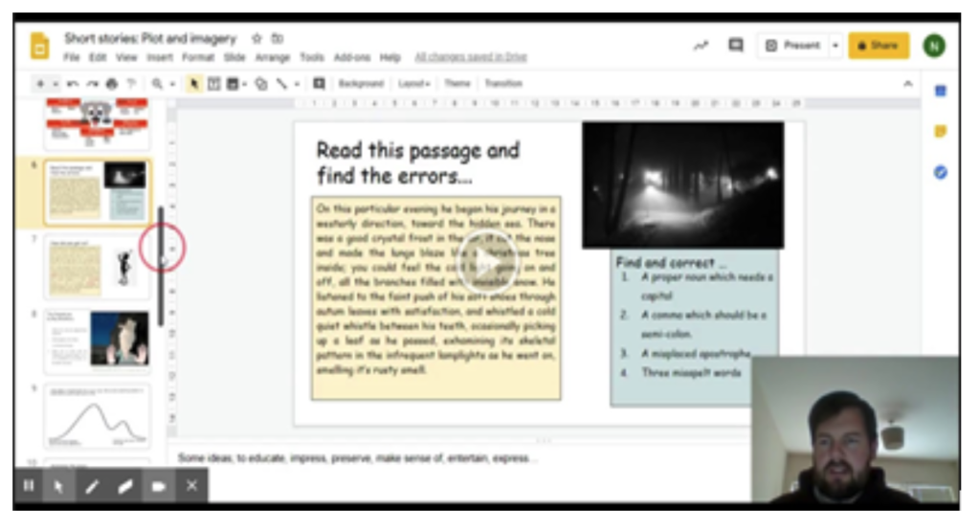Pause the screen recording
The image size is (980, 528).
[x=29, y=486]
